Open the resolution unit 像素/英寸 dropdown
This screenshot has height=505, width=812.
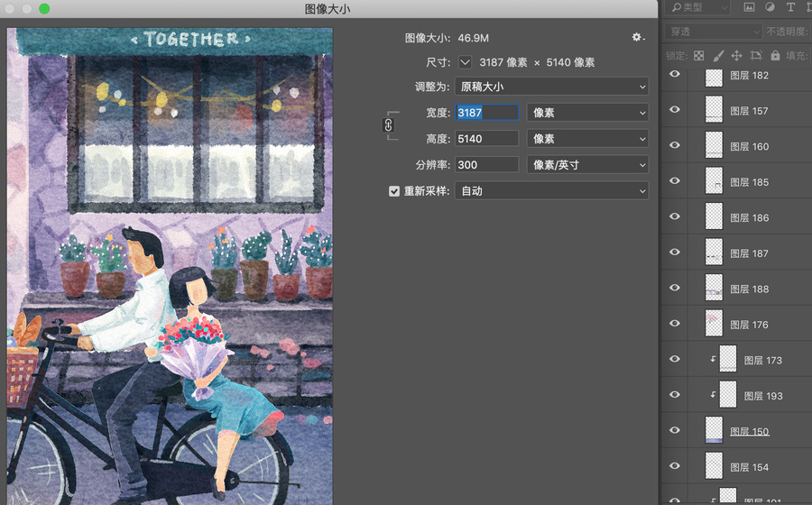pyautogui.click(x=587, y=164)
